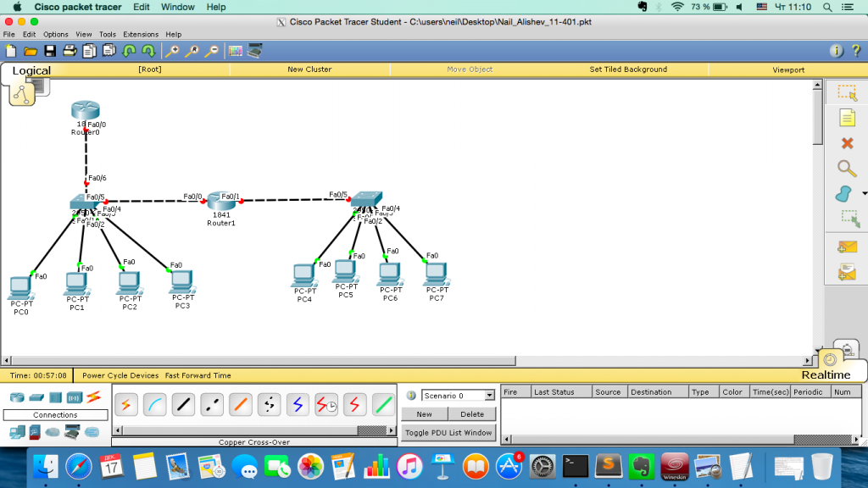The image size is (868, 488).
Task: Click the Zoom In magnifier toolbar icon
Action: pyautogui.click(x=172, y=51)
